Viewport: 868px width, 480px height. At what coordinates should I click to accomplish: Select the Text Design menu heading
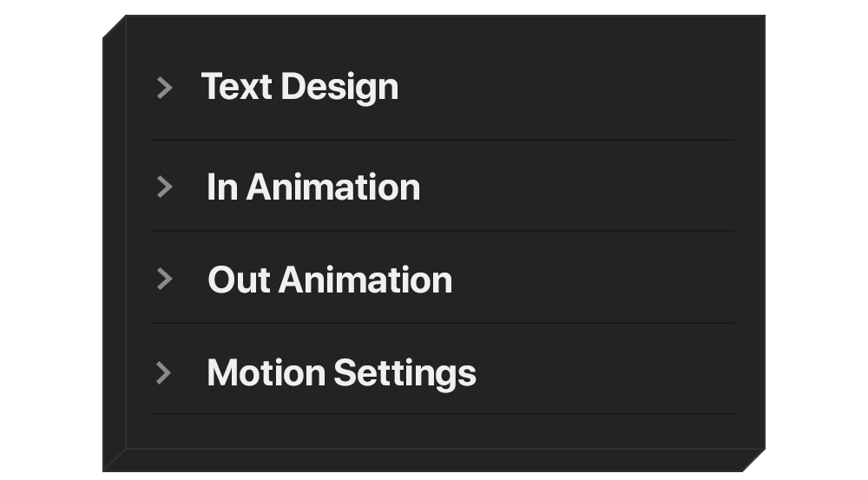(299, 87)
